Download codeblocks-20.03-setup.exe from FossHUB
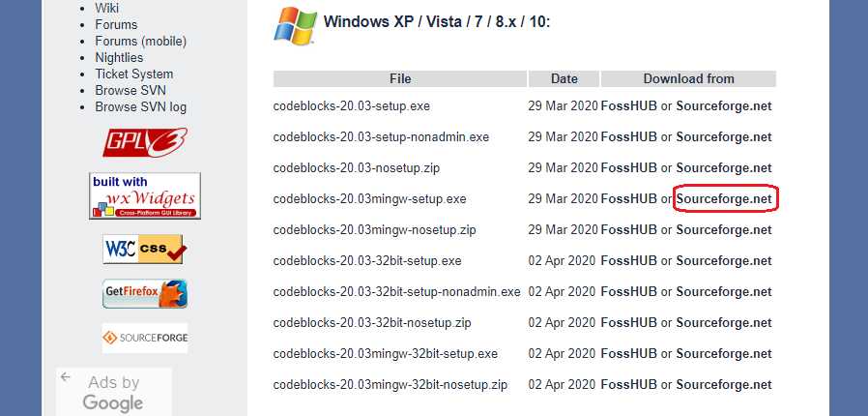 pyautogui.click(x=629, y=105)
